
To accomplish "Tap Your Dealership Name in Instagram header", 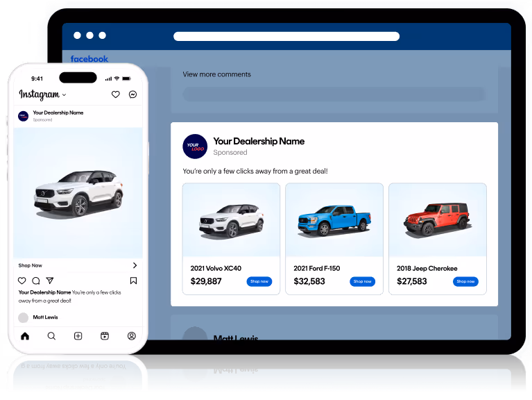I will (58, 112).
